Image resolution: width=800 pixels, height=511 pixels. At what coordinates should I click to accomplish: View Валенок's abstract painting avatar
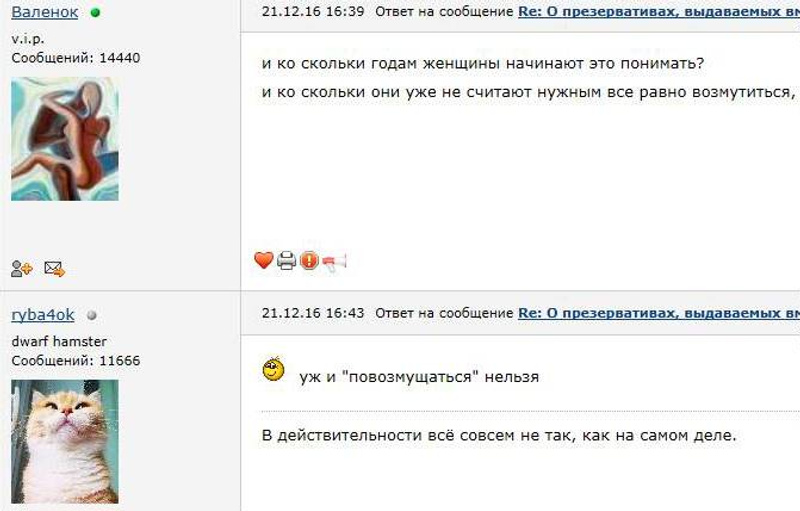[x=65, y=139]
